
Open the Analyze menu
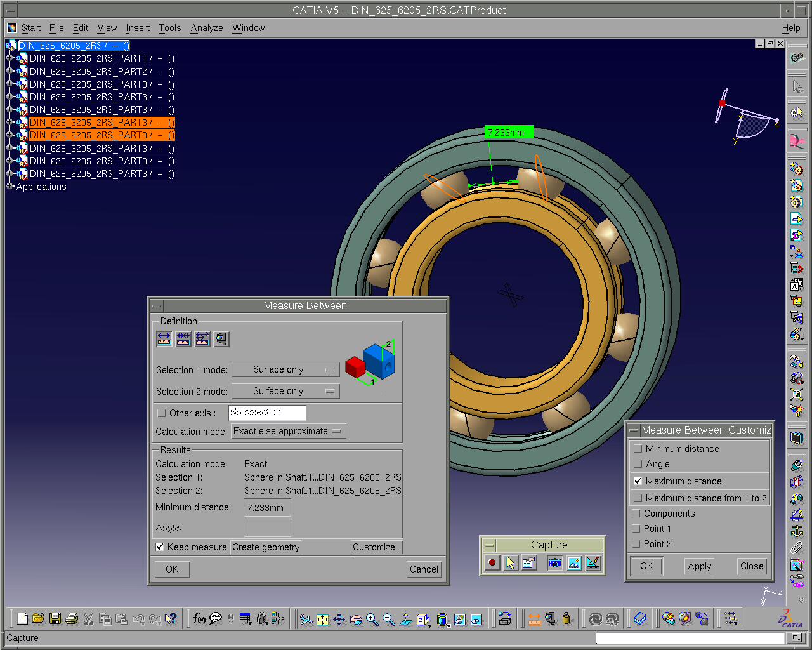(207, 28)
